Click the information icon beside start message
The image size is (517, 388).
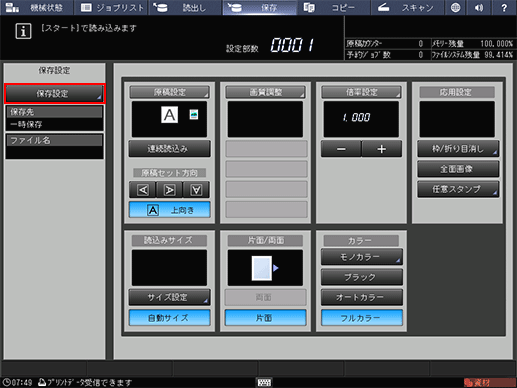click(x=23, y=32)
